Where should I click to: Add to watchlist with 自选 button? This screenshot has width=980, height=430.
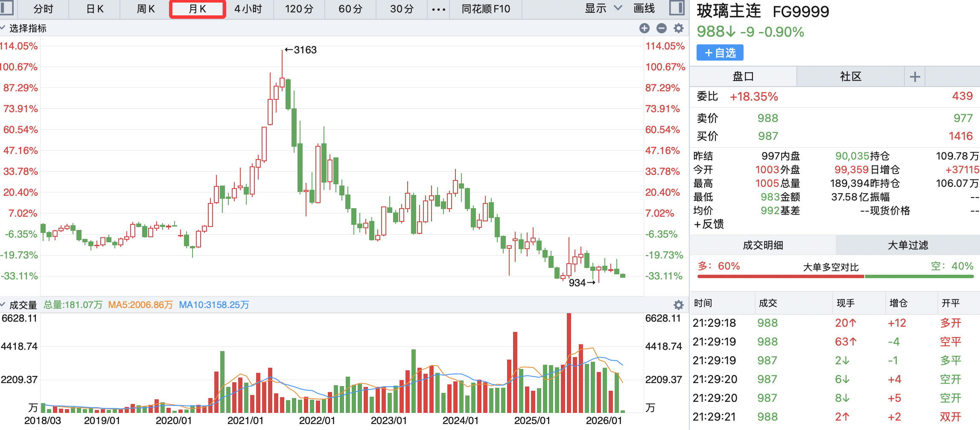tap(720, 53)
